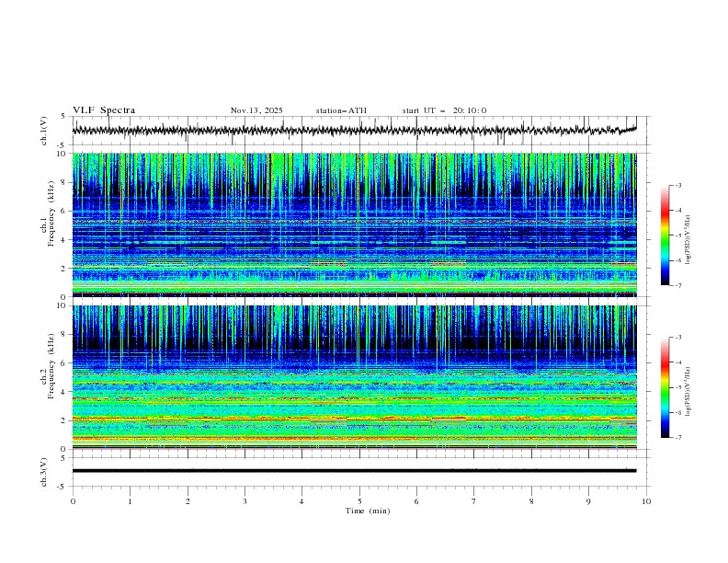Click the "ch.3(V)" waveform axis label
Screen dimensions: 728x563
pos(44,472)
